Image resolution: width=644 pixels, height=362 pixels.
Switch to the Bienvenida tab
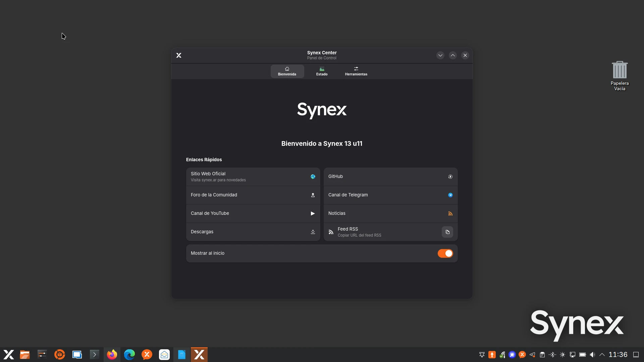287,71
